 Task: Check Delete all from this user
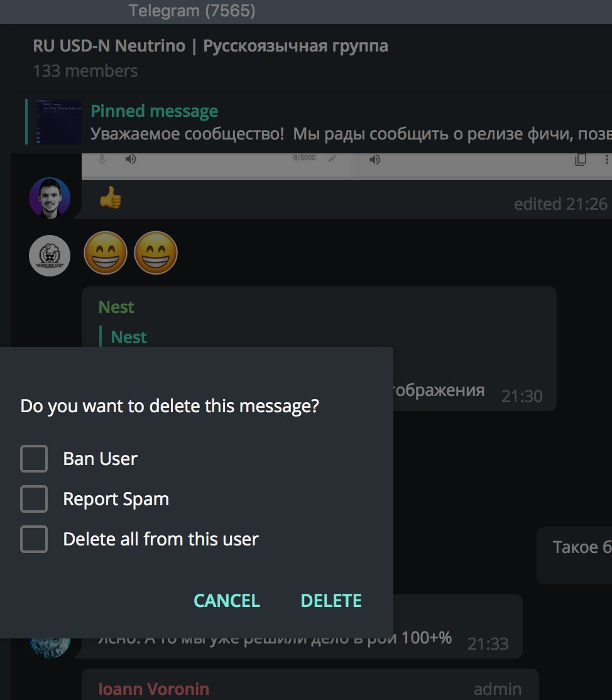click(34, 539)
